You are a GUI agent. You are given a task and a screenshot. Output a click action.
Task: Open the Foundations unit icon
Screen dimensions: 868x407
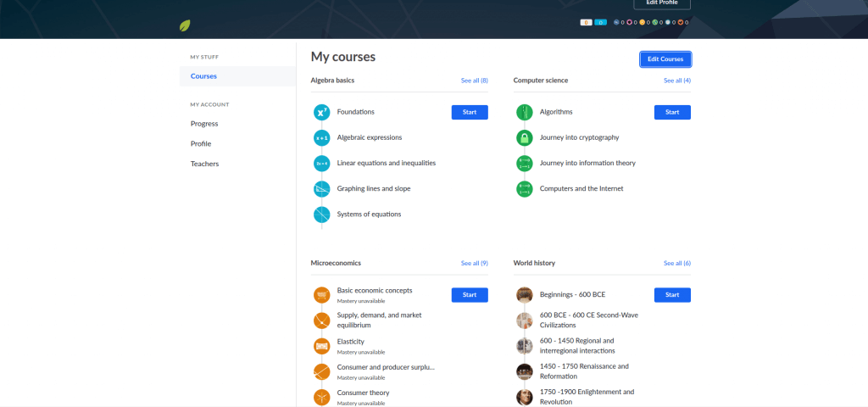pyautogui.click(x=321, y=113)
